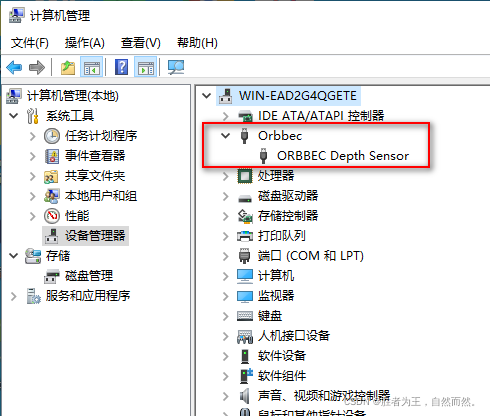Collapse the 系统工具 tree node
The image size is (490, 416).
[14, 116]
